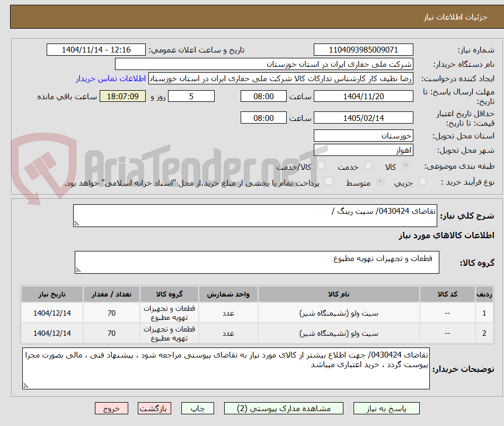Click the پاسخ به نیاز button

[386, 408]
